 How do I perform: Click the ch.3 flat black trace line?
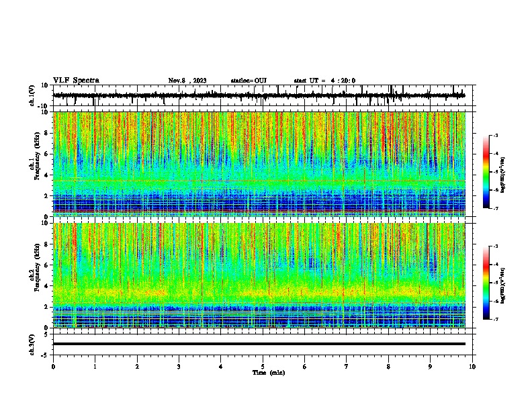pos(259,344)
